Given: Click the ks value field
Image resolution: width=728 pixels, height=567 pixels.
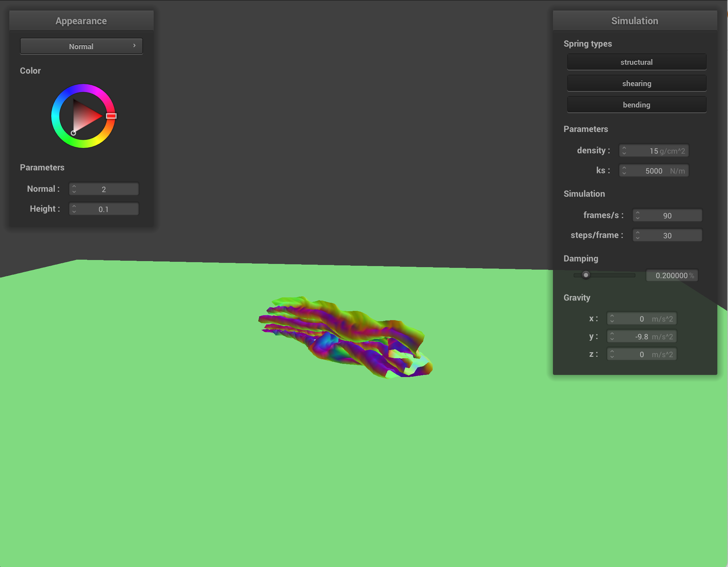Looking at the screenshot, I should point(654,170).
